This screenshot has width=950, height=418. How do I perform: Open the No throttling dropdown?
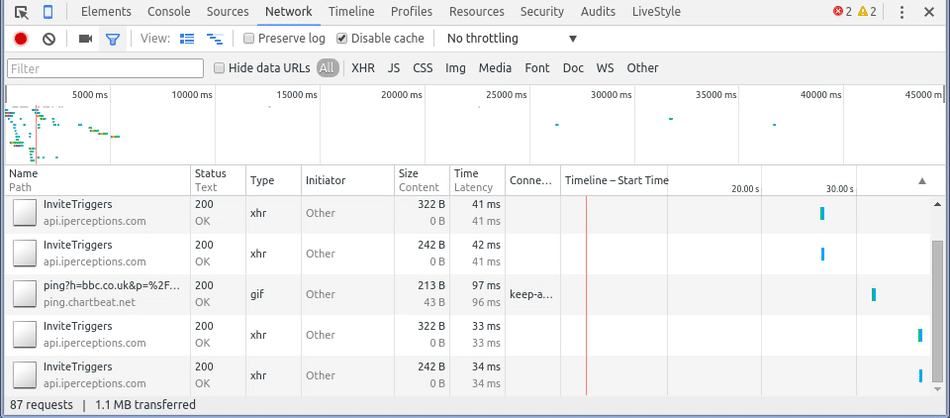click(x=511, y=39)
